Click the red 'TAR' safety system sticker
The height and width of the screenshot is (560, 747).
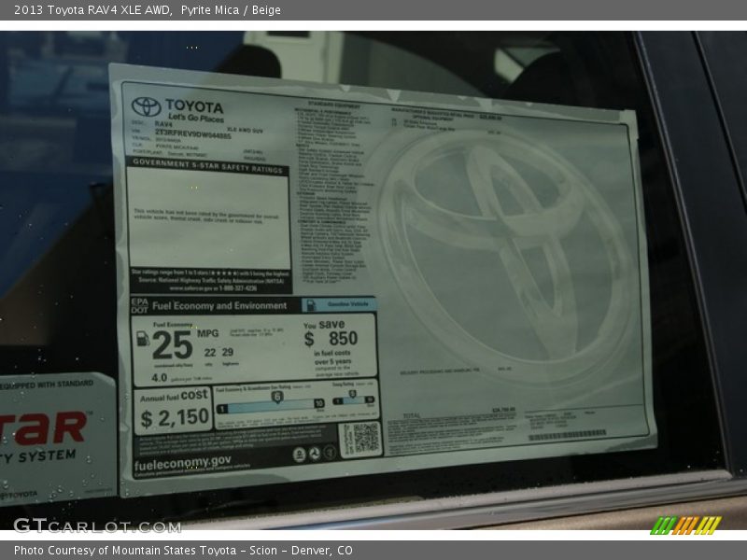(x=44, y=427)
